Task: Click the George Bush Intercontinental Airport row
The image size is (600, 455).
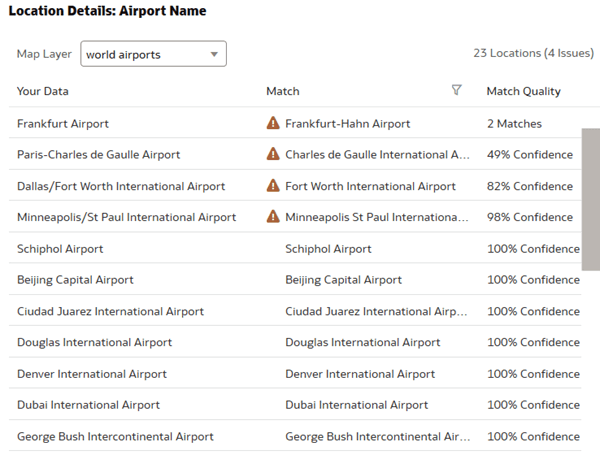Action: (115, 437)
